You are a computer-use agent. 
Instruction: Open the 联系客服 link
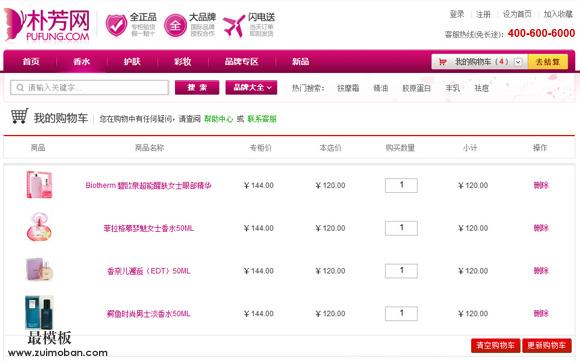click(262, 119)
